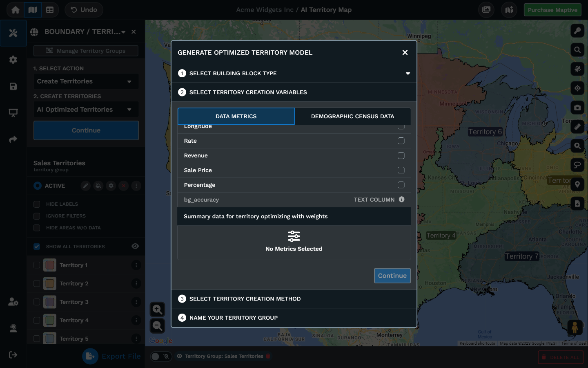
Task: Check the Rate metric checkbox
Action: 401,141
